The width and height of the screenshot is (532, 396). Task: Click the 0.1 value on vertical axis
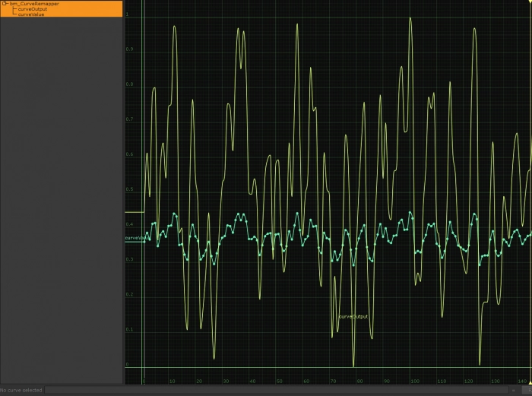coord(128,329)
